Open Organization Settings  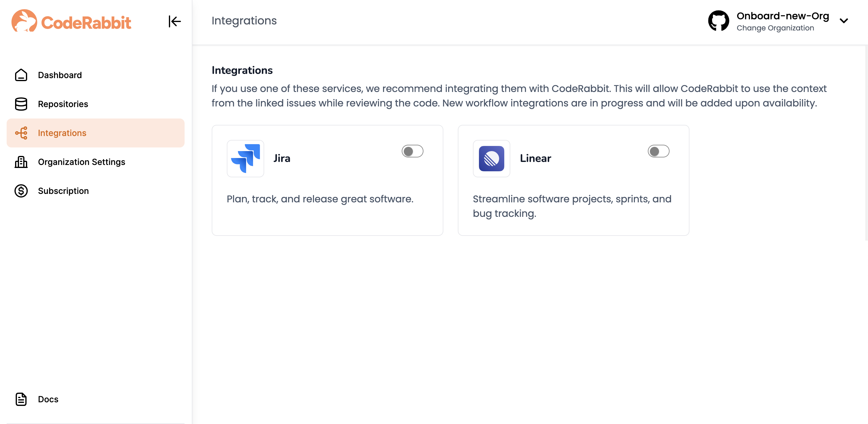coord(95,162)
